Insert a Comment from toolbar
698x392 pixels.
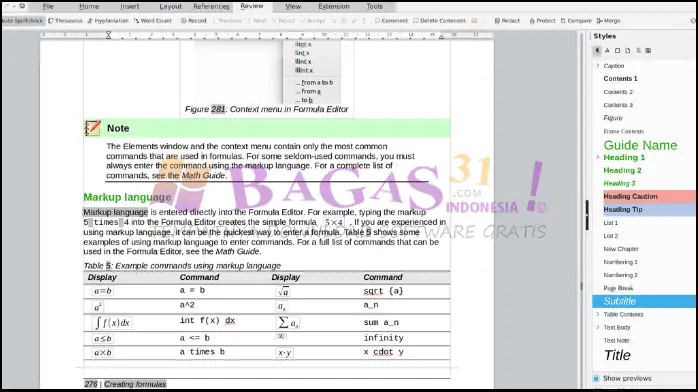coord(391,20)
